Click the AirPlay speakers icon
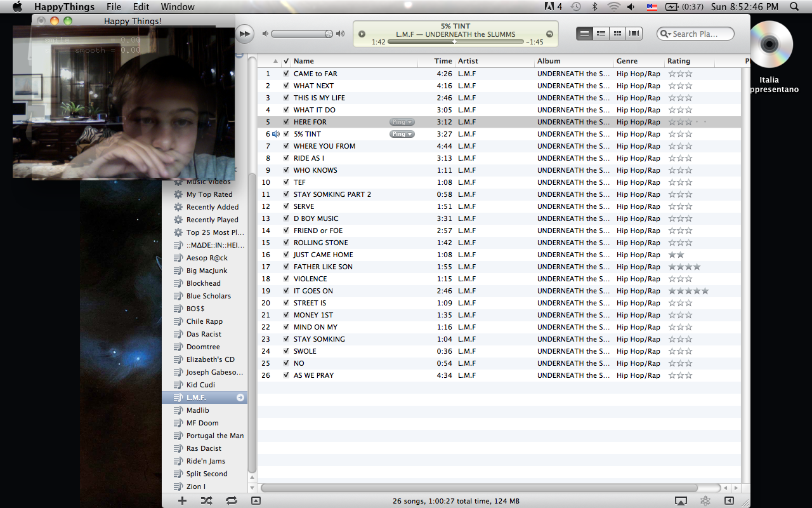The image size is (812, 508). pos(681,501)
